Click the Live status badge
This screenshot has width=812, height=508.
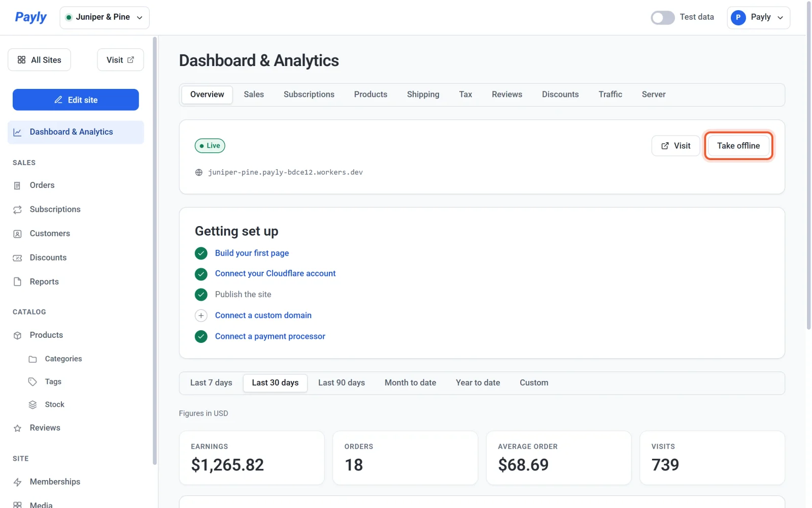(210, 146)
